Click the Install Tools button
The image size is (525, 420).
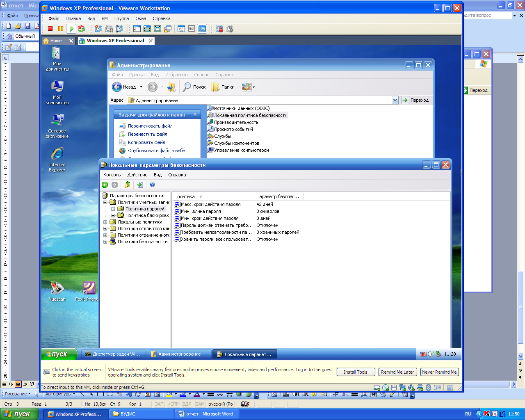[x=356, y=372]
